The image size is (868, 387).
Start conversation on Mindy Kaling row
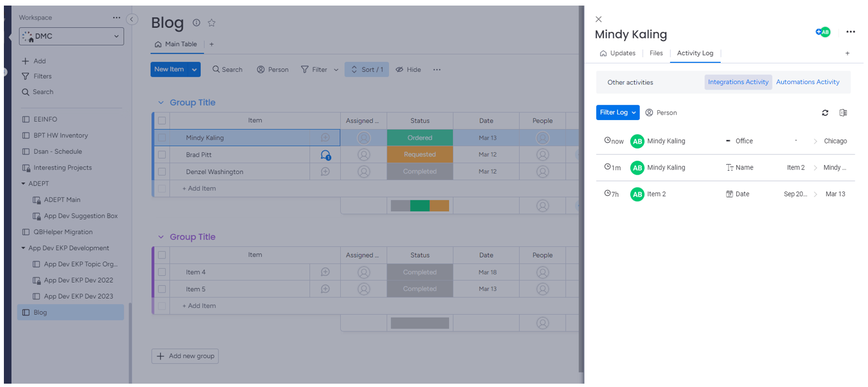coord(325,137)
